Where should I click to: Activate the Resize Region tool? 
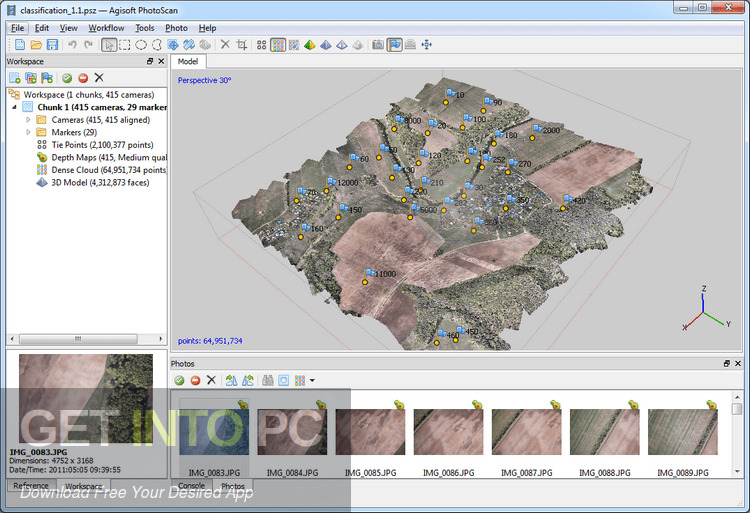click(x=189, y=45)
